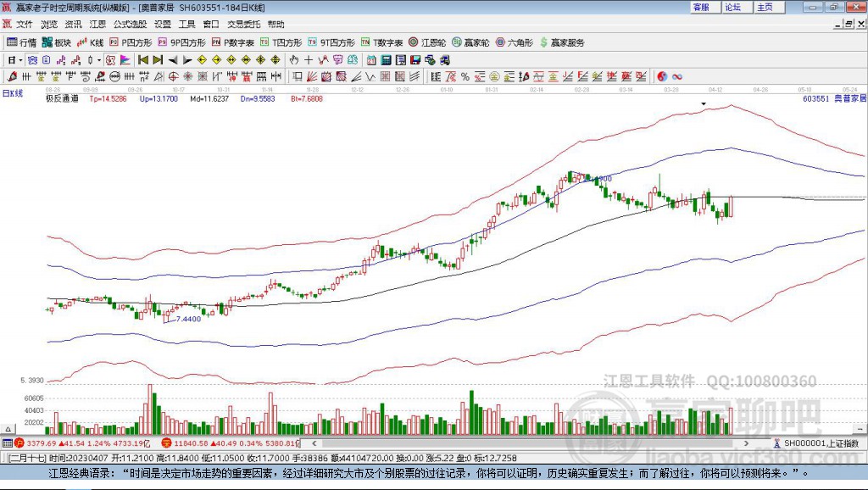868x490 pixels.
Task: Select the Gann fan lines tool
Action: click(x=312, y=77)
